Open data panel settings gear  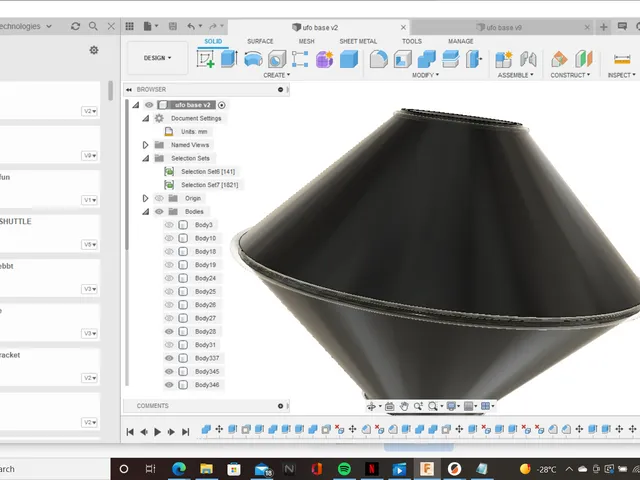(x=94, y=50)
